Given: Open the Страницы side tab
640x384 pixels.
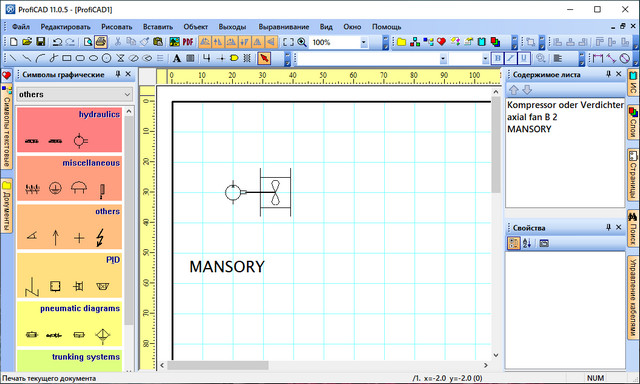Looking at the screenshot, I should (x=633, y=175).
